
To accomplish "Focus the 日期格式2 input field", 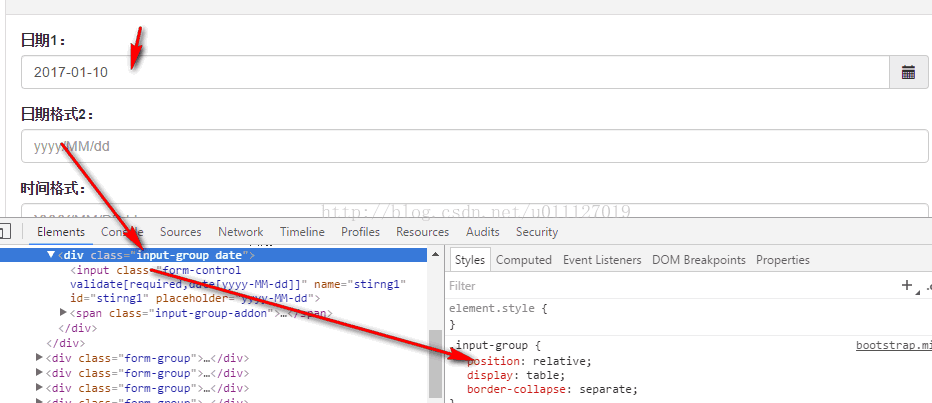I will (474, 146).
